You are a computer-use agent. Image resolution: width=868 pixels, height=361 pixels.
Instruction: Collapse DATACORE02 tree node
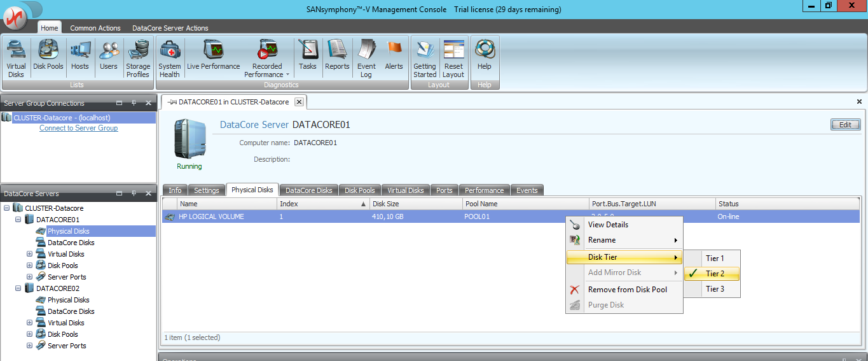click(x=18, y=288)
